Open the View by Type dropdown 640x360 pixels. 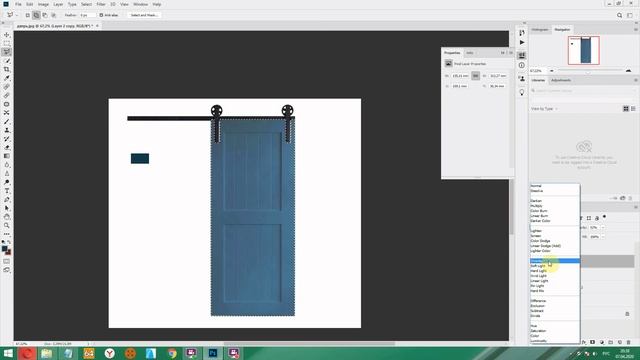544,109
